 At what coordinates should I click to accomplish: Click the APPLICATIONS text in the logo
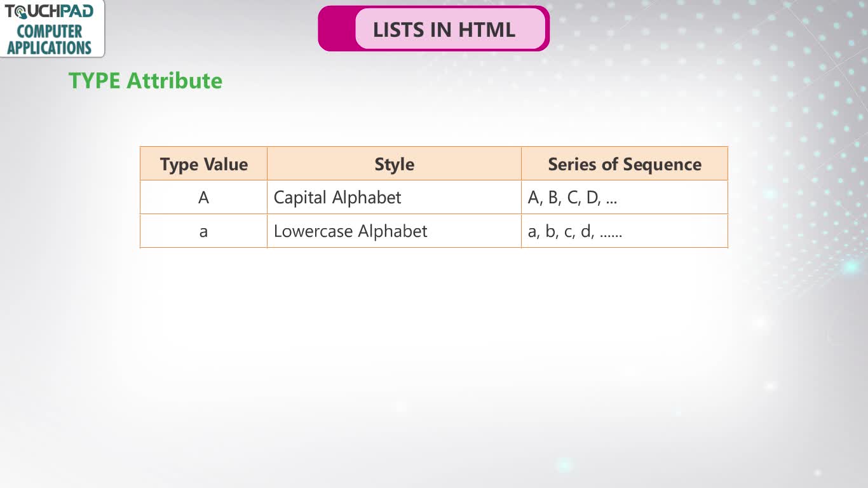coord(50,48)
